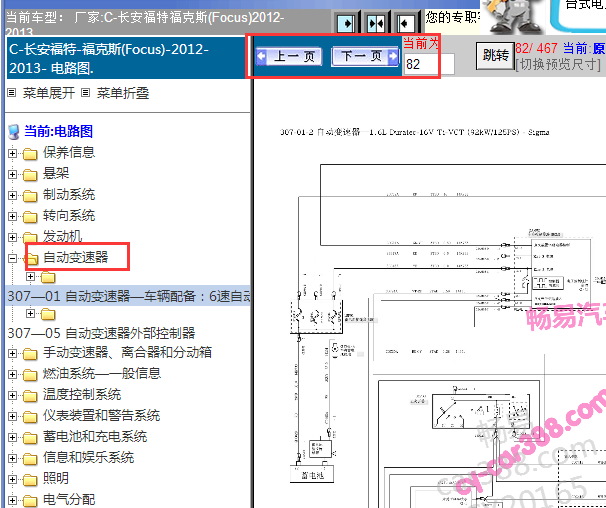
Task: Expand the 手动变速器、离合器和分动箱 node
Action: point(12,353)
